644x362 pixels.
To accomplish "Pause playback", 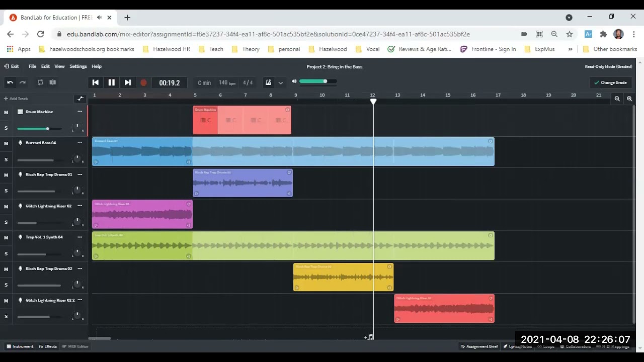I will [x=112, y=82].
